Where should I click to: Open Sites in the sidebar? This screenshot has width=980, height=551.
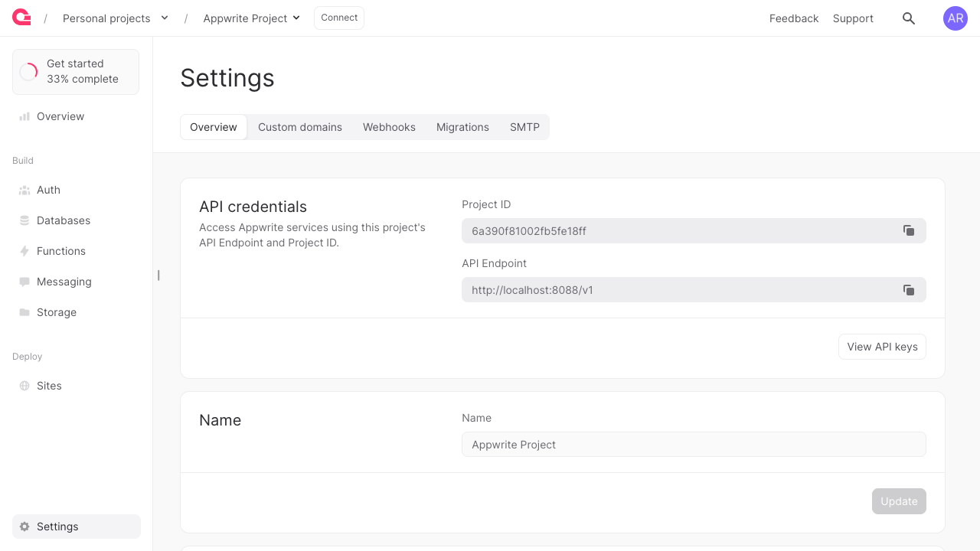tap(77, 386)
